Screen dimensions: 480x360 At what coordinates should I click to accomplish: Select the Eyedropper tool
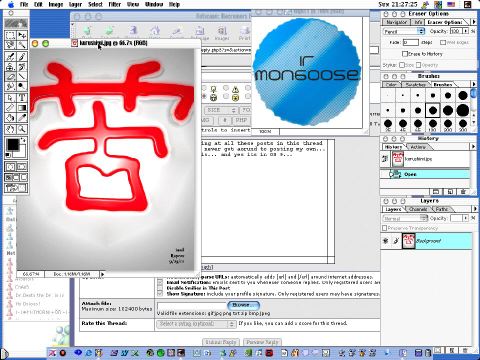(22, 118)
